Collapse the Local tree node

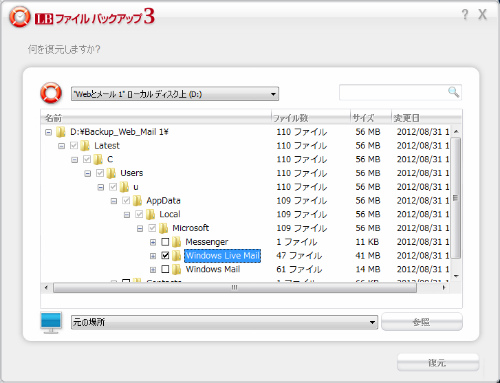click(x=127, y=215)
